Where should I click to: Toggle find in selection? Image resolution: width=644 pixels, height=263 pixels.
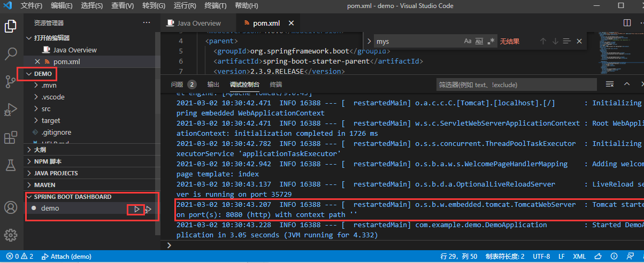point(567,41)
